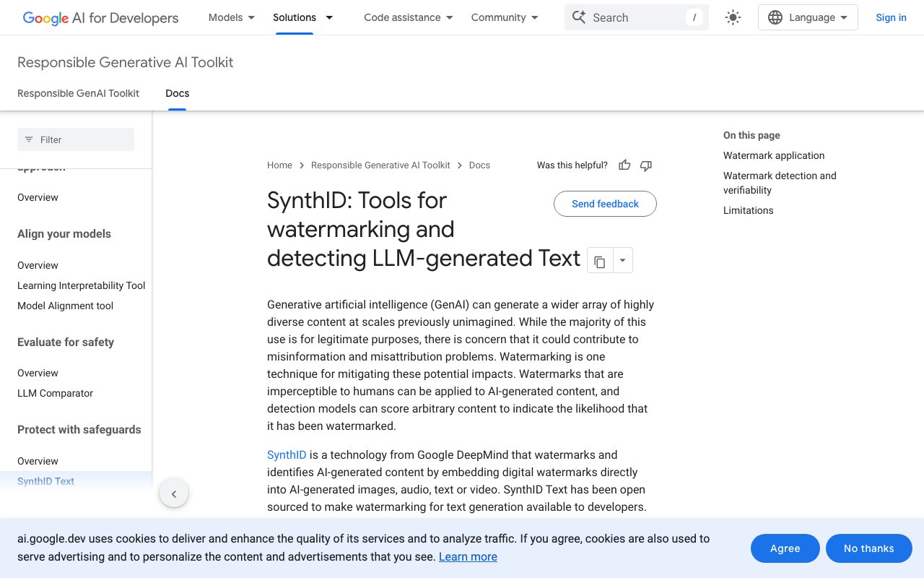Screen dimensions: 924x578
Task: Expand the Solutions dropdown arrow
Action: pos(329,17)
